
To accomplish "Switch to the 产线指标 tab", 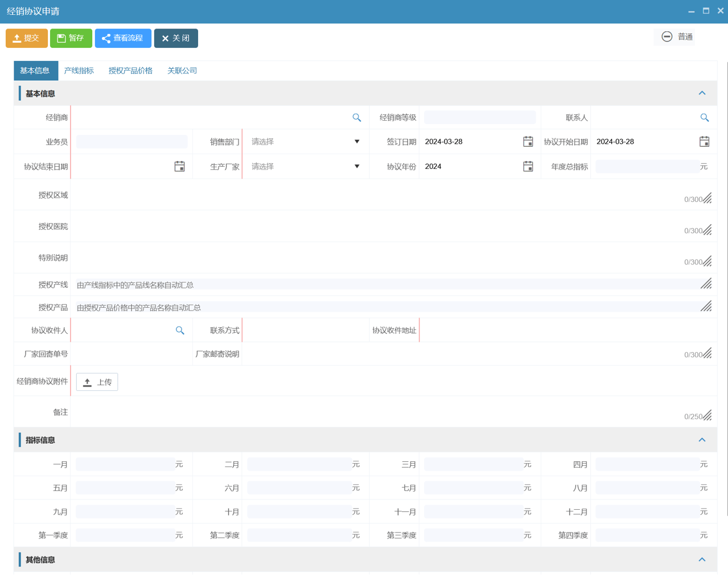I will (x=79, y=71).
